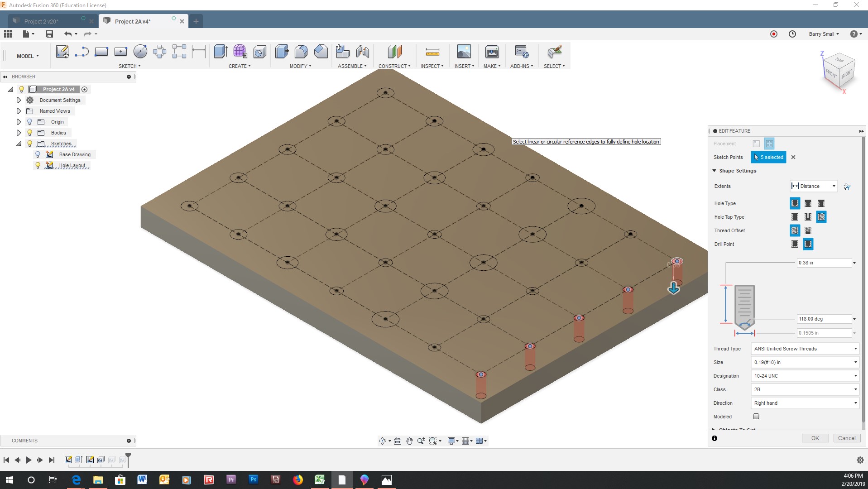Screen dimensions: 868x489
Task: Enable the Modeled thread checkbox
Action: [x=756, y=417]
